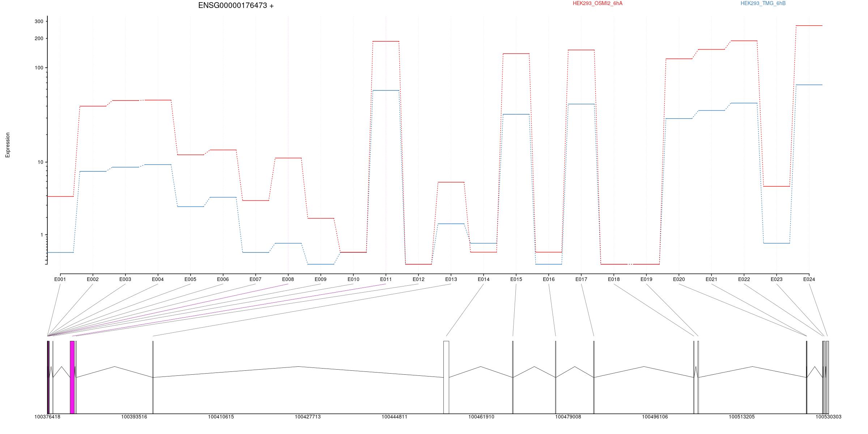
Task: Click the 300 y-axis tick value
Action: 39,21
